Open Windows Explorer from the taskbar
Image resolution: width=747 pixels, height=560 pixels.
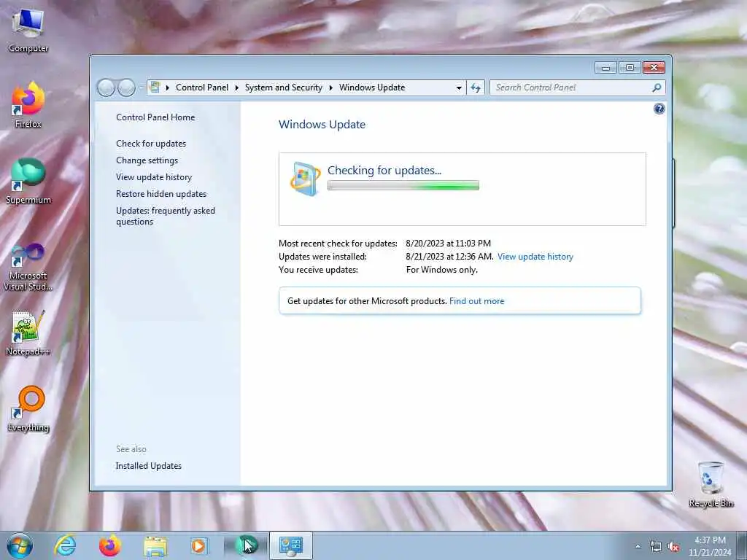(x=155, y=546)
